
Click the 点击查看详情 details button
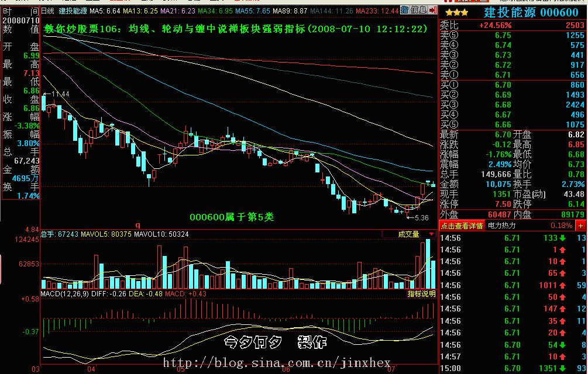click(x=462, y=226)
